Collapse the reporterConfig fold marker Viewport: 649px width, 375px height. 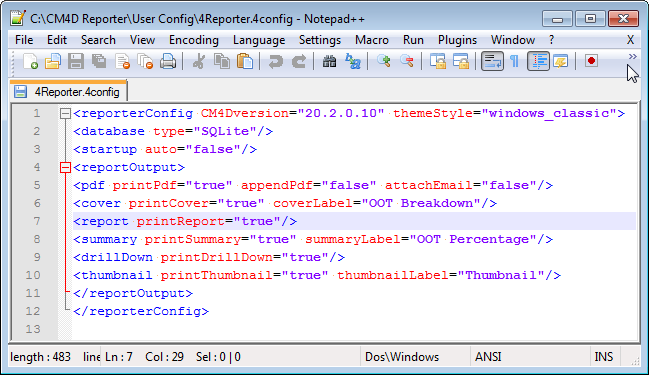[65, 113]
